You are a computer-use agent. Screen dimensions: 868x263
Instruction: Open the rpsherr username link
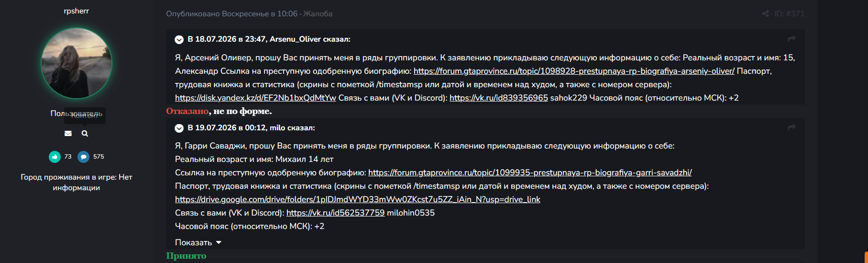(x=77, y=11)
